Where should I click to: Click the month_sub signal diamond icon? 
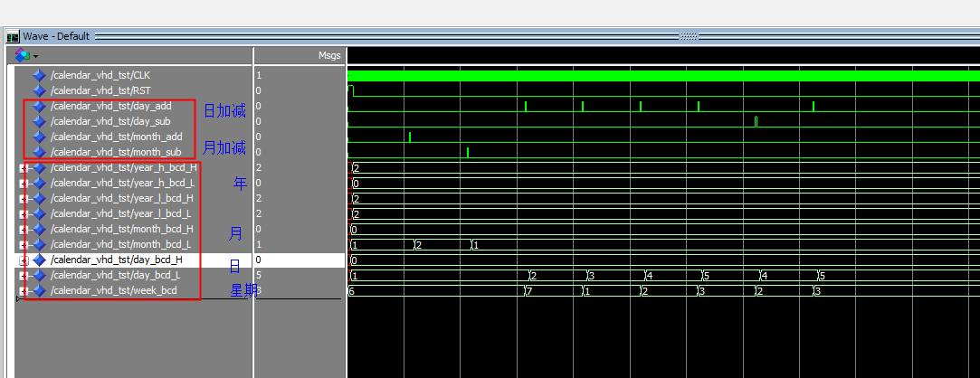[x=40, y=152]
